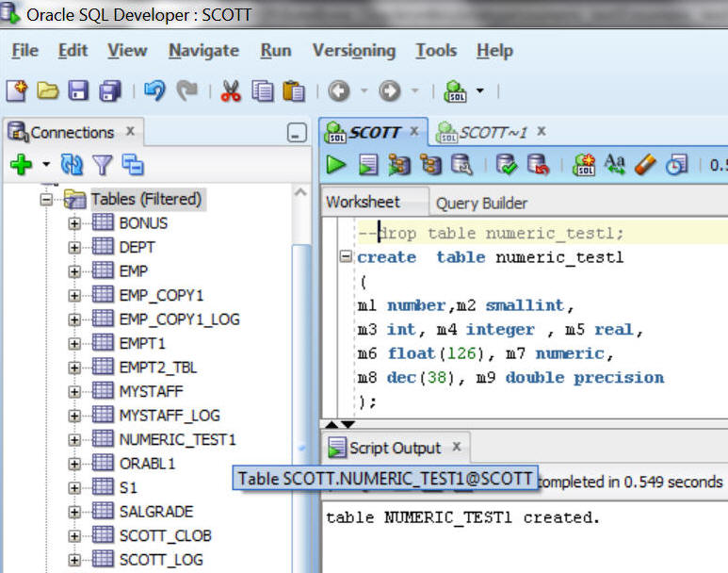Click the Explain Plan icon
728x573 pixels.
pos(399,165)
